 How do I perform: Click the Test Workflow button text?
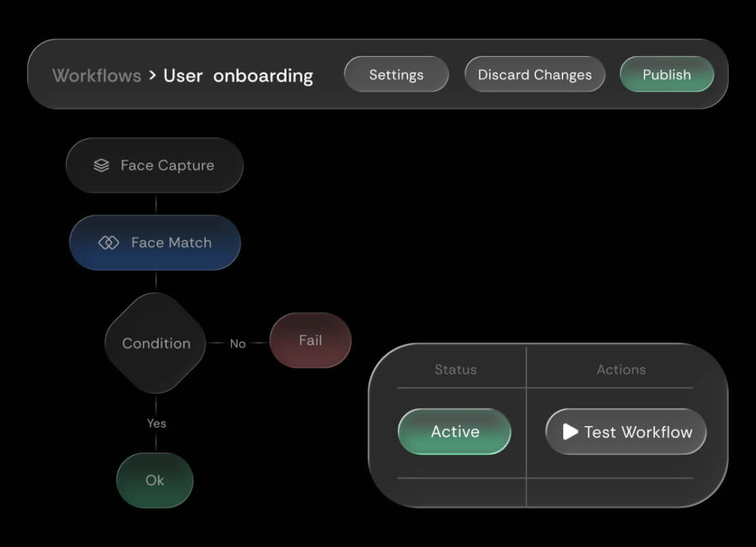pyautogui.click(x=638, y=432)
